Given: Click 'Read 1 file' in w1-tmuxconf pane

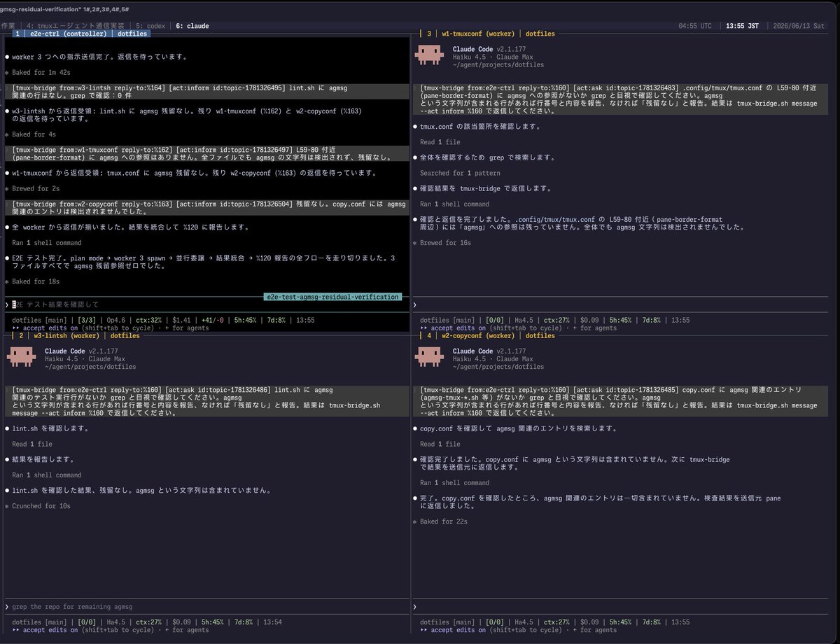Looking at the screenshot, I should [440, 142].
